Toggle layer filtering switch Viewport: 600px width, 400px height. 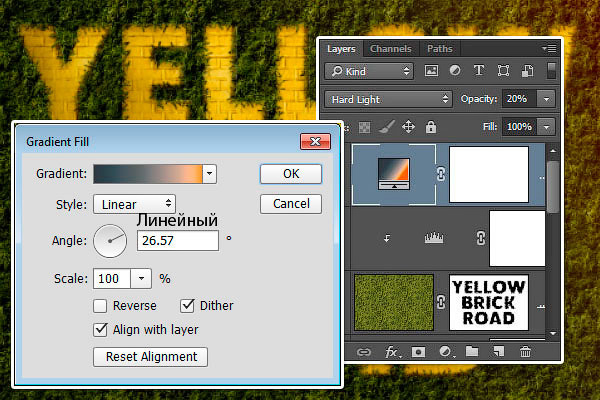pos(551,71)
